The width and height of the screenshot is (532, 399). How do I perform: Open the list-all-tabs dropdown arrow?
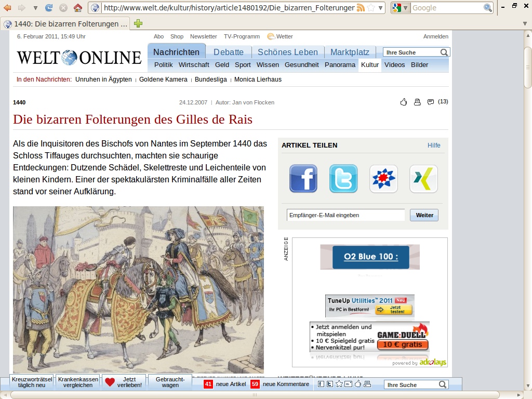click(525, 24)
